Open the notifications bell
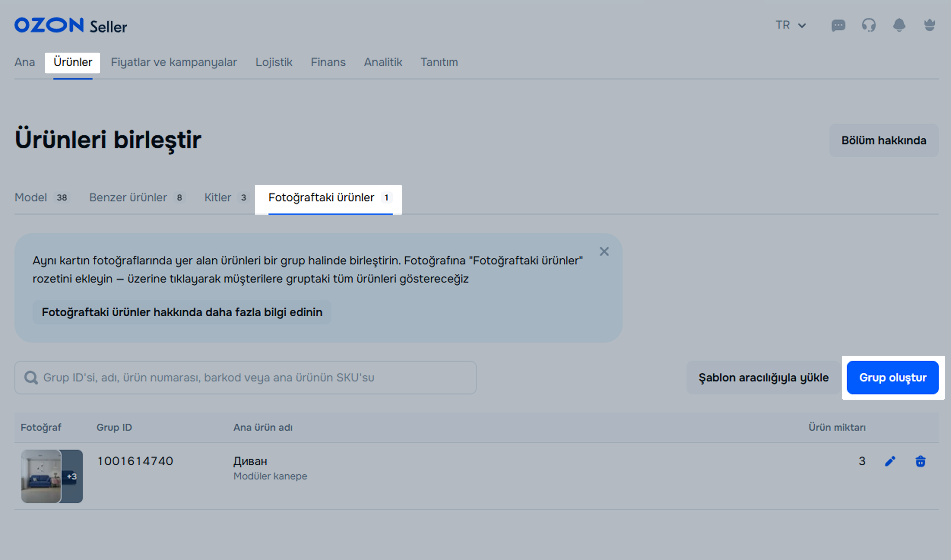This screenshot has height=560, width=951. tap(899, 26)
